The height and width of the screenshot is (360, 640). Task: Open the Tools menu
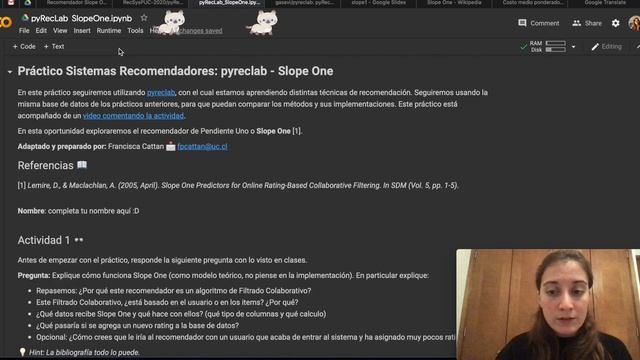tap(135, 31)
